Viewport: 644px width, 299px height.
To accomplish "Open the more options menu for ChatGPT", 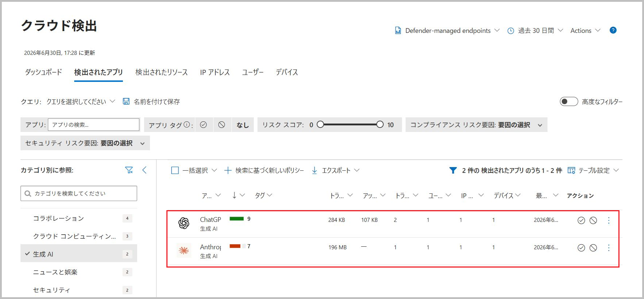I will point(609,220).
